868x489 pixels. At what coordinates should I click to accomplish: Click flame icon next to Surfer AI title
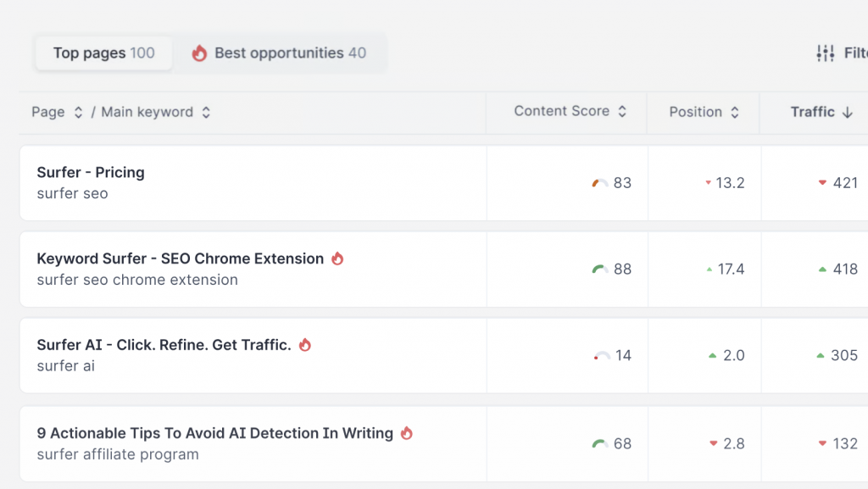click(305, 345)
